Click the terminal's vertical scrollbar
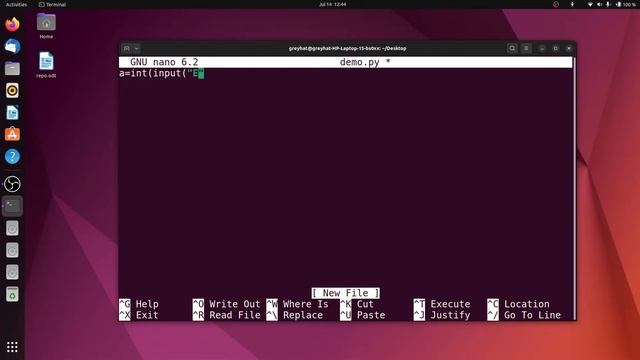The height and width of the screenshot is (360, 640). [x=575, y=189]
